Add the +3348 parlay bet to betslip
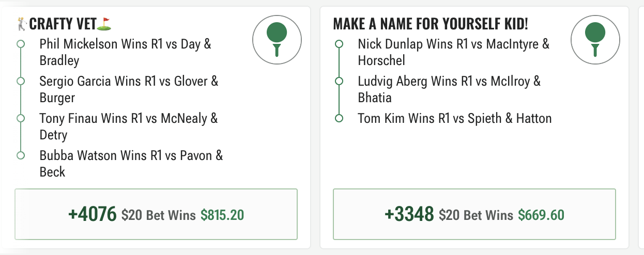The image size is (644, 255). click(474, 214)
